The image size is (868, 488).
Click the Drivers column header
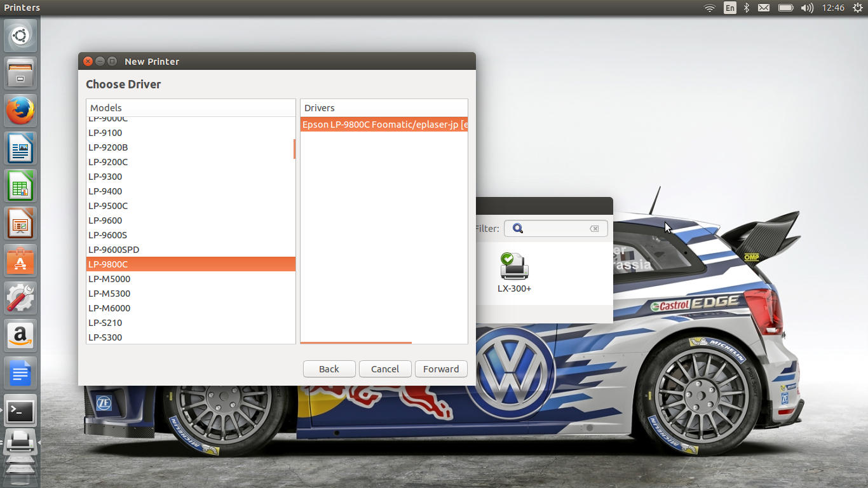(384, 108)
